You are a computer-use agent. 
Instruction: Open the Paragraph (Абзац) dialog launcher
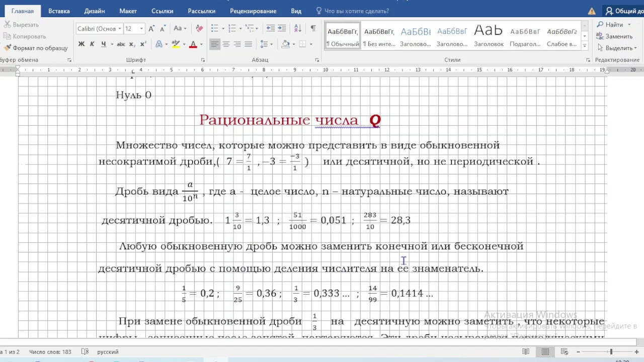click(x=317, y=60)
